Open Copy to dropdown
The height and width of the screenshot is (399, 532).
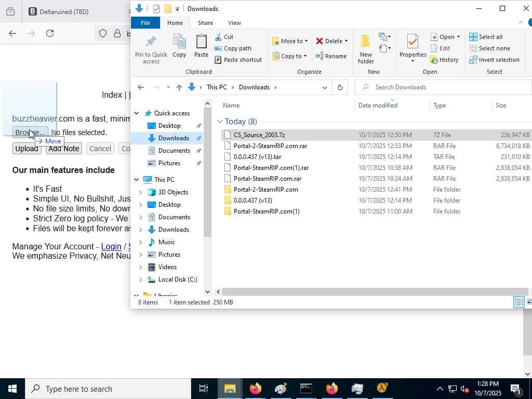[289, 56]
